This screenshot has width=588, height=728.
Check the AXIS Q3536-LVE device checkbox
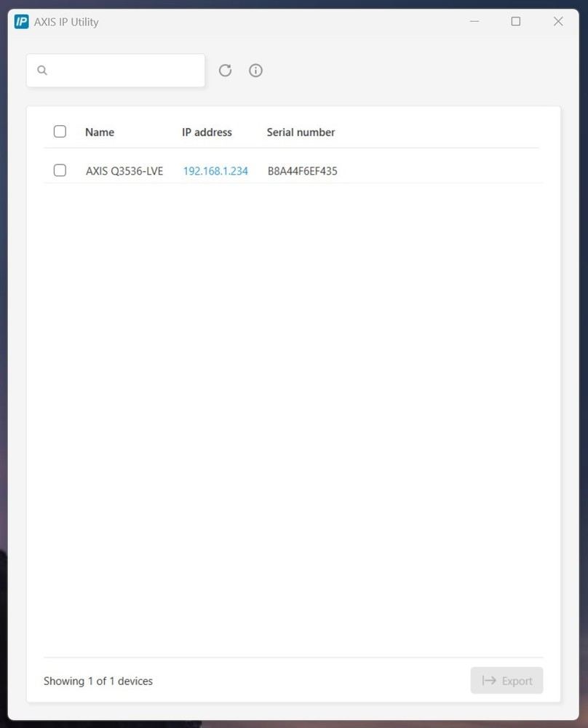60,170
